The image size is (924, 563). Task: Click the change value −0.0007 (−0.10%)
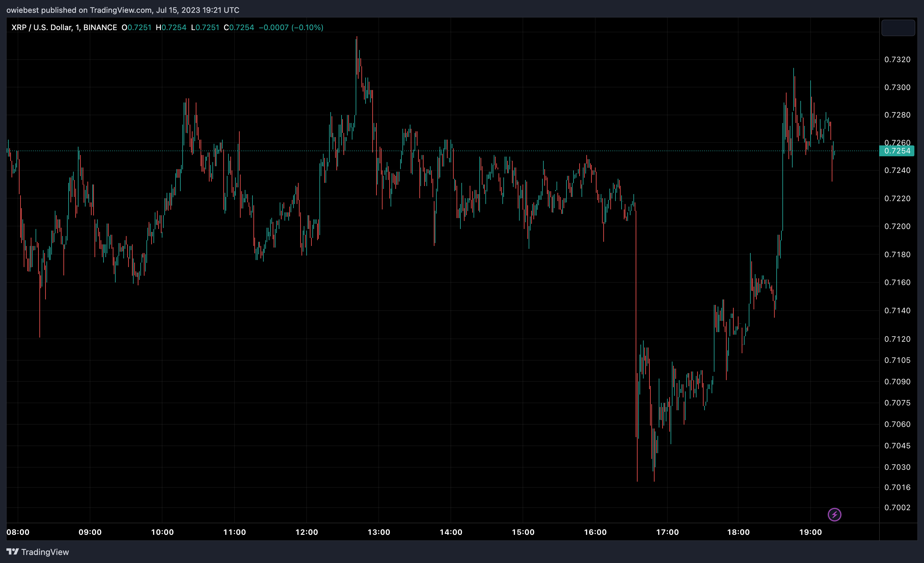291,27
